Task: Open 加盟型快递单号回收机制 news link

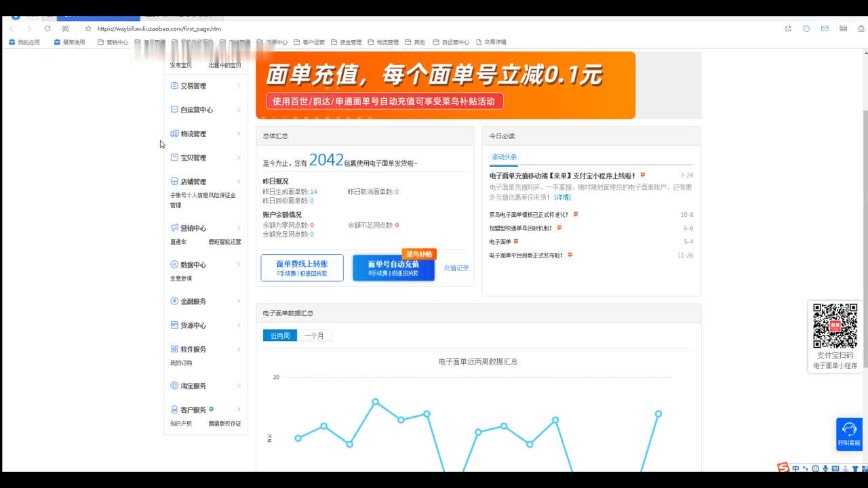Action: 521,228
